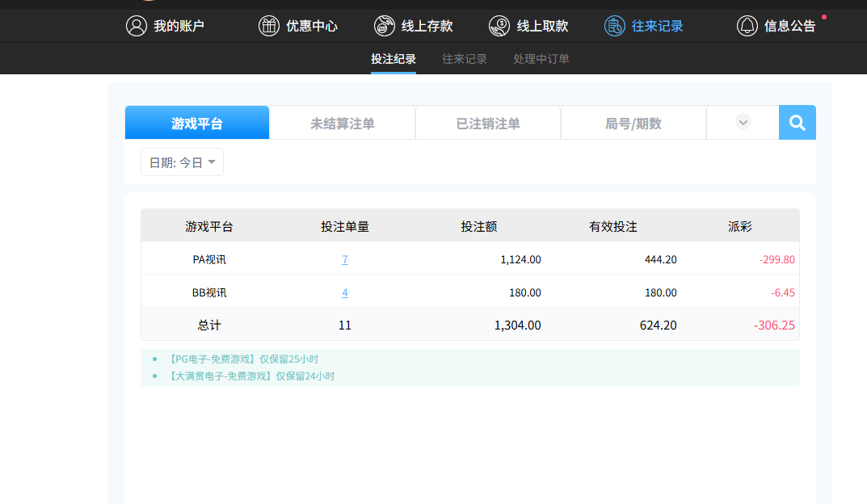Open the 已注销注单 tab
Image resolution: width=867 pixels, height=504 pixels.
click(x=488, y=124)
